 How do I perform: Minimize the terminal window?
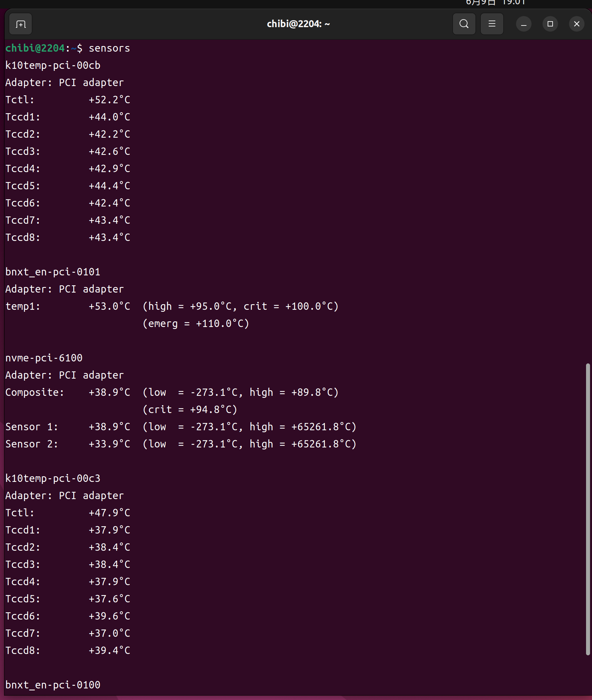pyautogui.click(x=523, y=24)
